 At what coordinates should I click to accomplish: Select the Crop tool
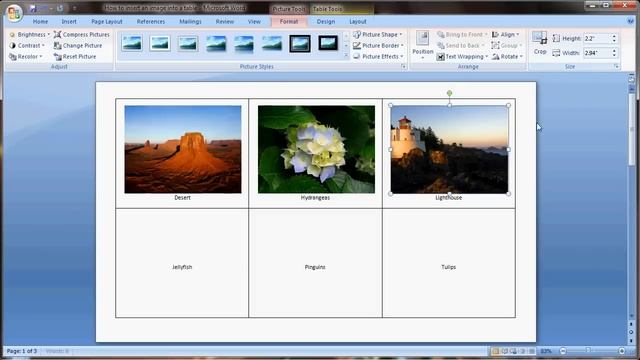(x=540, y=44)
